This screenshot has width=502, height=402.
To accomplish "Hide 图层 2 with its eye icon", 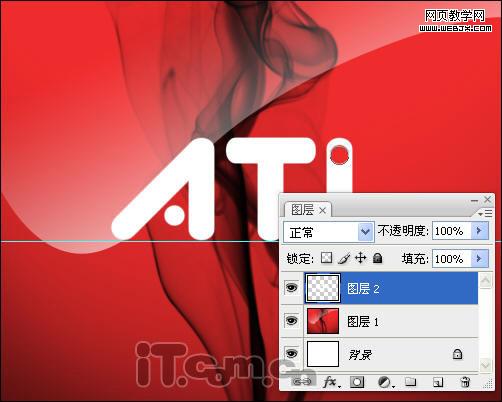I will [x=292, y=287].
